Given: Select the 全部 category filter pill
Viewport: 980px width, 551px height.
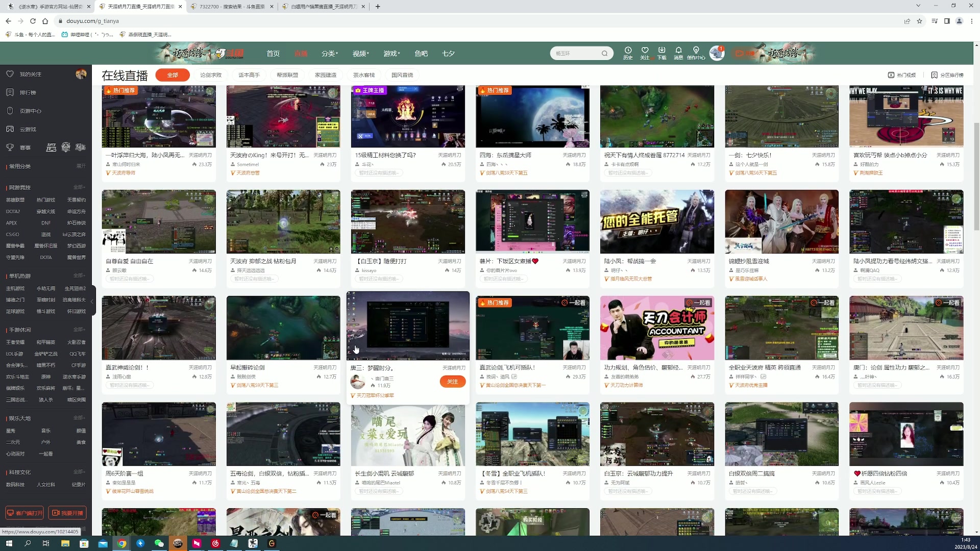Looking at the screenshot, I should click(173, 75).
